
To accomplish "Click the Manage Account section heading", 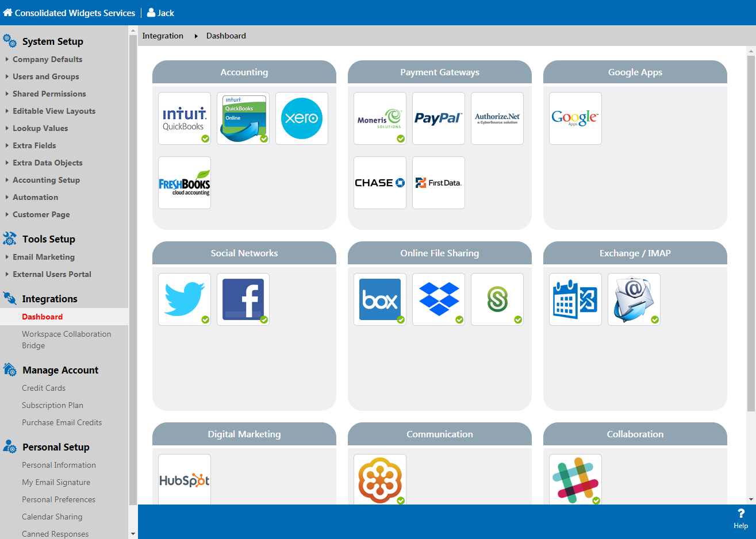I will coord(60,370).
